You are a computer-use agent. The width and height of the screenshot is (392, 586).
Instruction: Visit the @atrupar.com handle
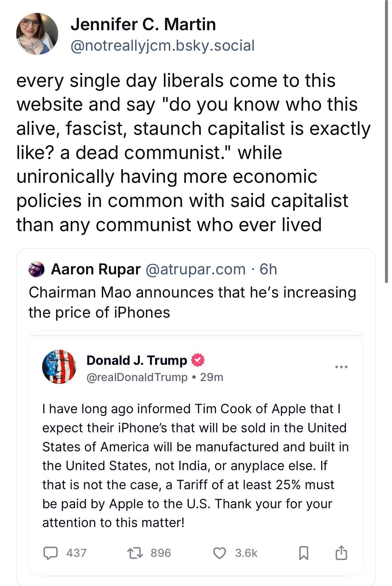coord(195,269)
